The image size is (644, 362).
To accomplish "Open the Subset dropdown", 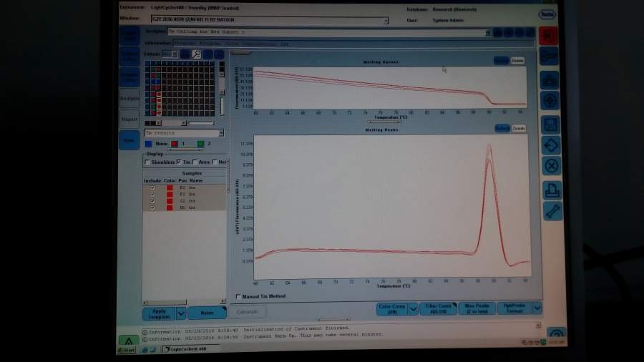I will pyautogui.click(x=175, y=54).
